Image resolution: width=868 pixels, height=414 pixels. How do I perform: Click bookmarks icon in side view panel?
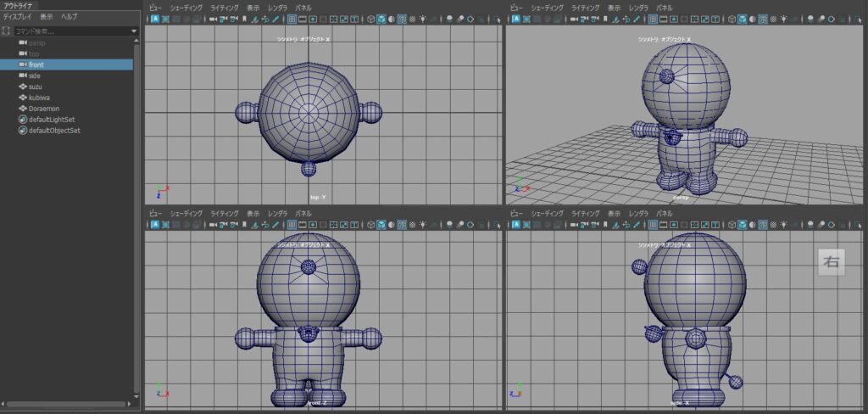pyautogui.click(x=605, y=225)
